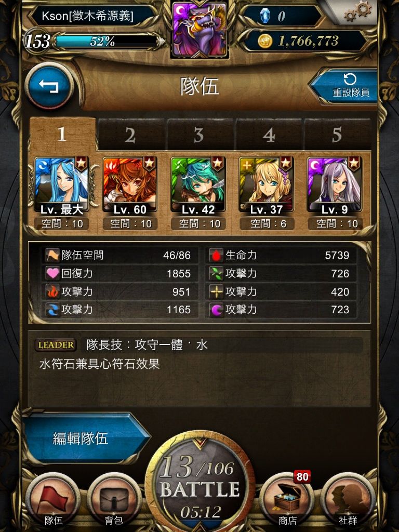
Task: Switch to team tab 2
Action: pyautogui.click(x=130, y=135)
